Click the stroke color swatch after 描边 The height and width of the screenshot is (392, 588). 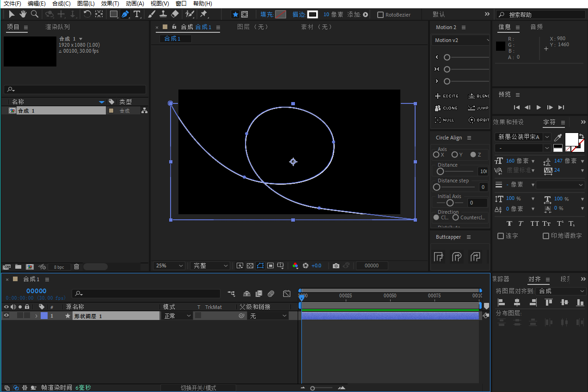pos(313,14)
